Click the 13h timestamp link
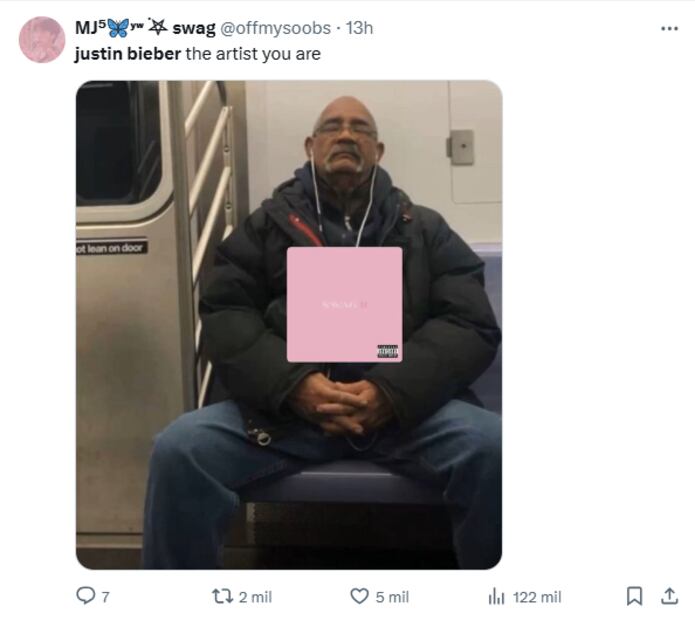 point(359,28)
